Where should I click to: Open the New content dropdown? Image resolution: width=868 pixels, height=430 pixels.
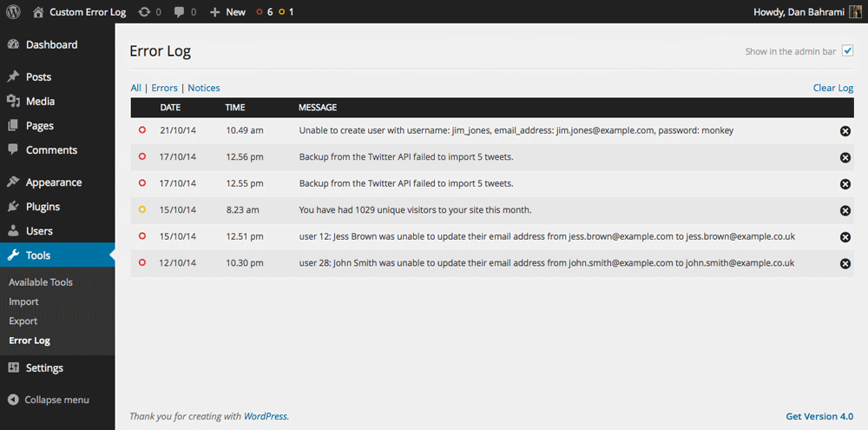tap(227, 12)
